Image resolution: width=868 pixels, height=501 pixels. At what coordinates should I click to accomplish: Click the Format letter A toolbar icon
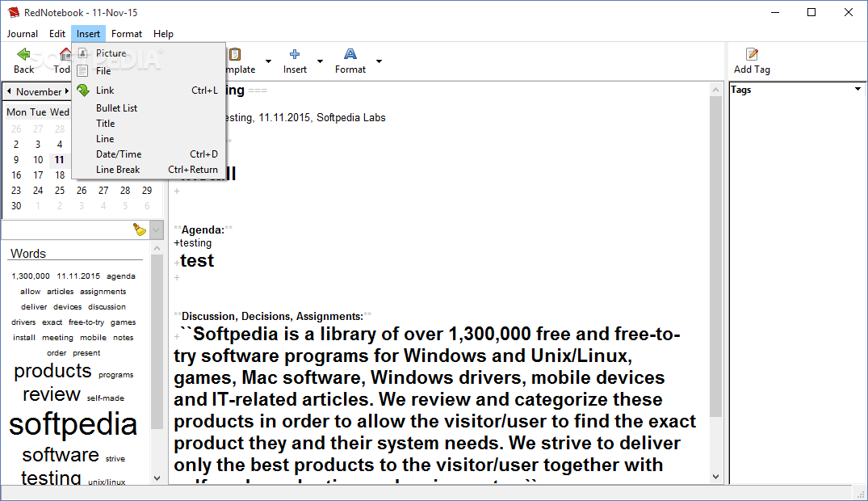tap(350, 54)
